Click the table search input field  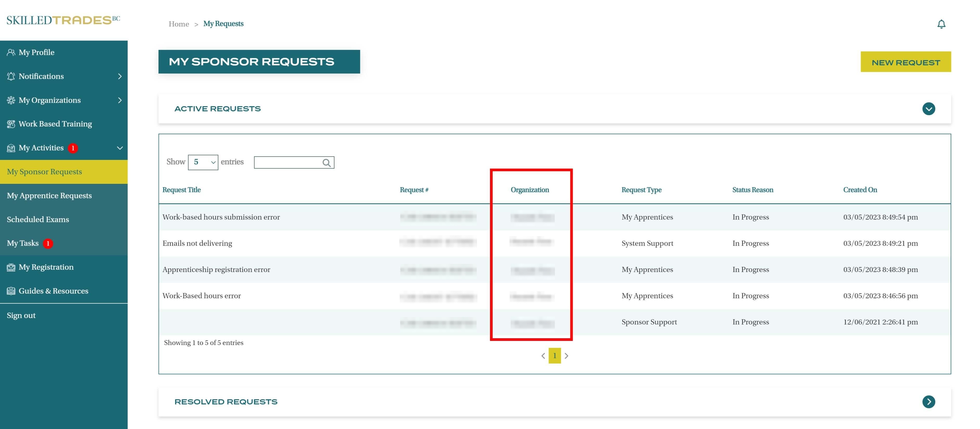288,162
